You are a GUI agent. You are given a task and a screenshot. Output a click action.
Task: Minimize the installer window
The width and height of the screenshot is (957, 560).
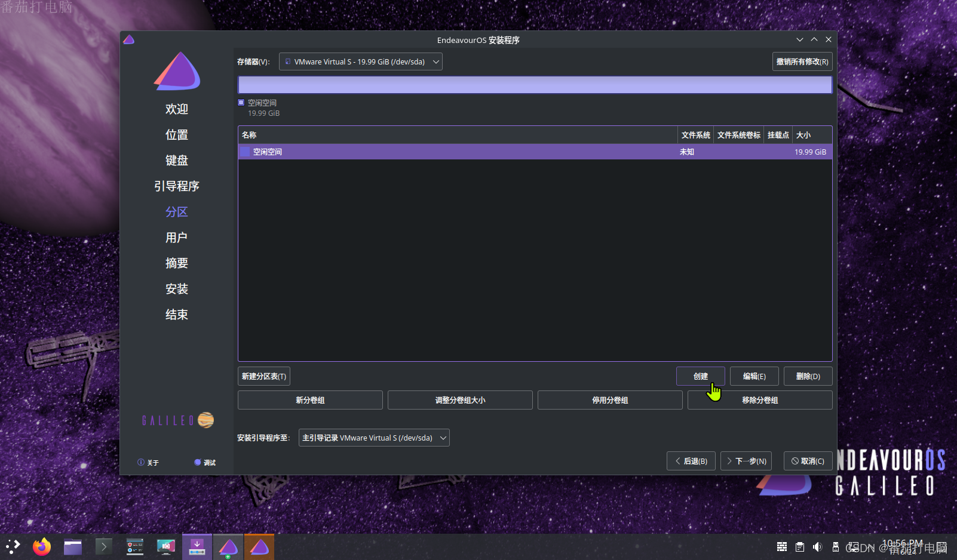[x=800, y=39]
